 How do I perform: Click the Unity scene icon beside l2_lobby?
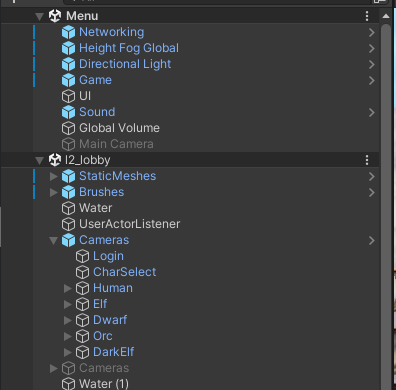coord(55,160)
